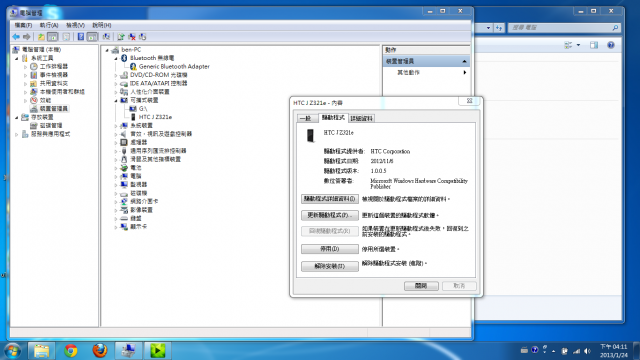Click the 解除安裝(U) button
This screenshot has width=640, height=360.
click(x=330, y=266)
